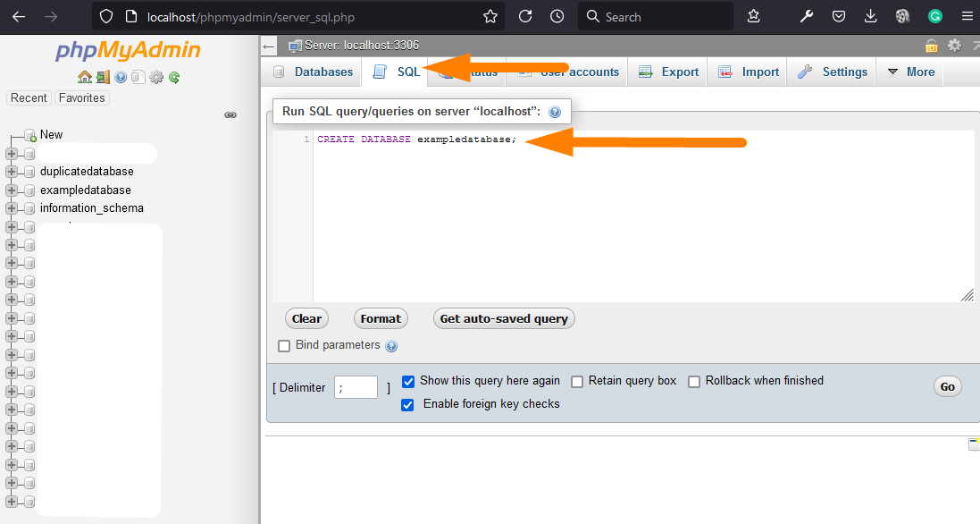This screenshot has width=980, height=524.
Task: Open the Firefox hamburger menu
Action: click(x=967, y=17)
